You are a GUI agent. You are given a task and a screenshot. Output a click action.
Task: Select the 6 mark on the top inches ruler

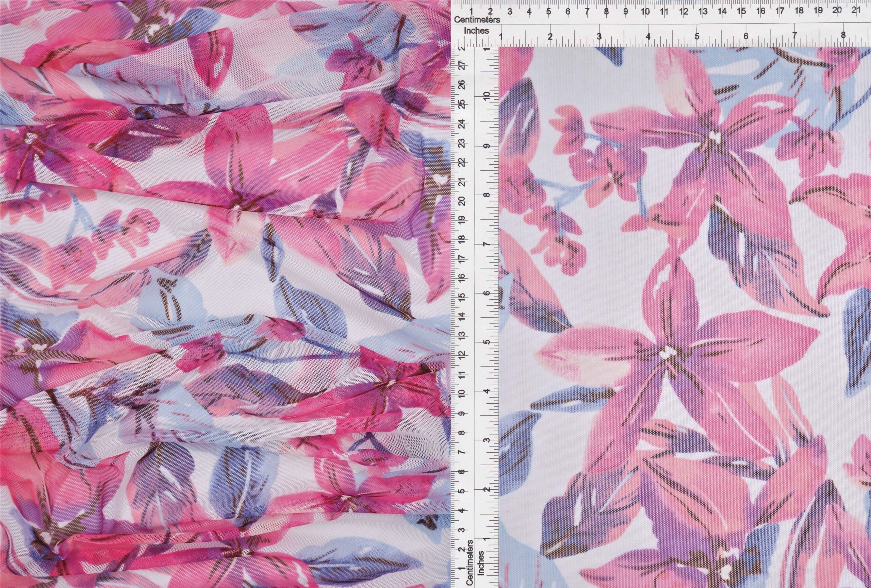(x=745, y=36)
